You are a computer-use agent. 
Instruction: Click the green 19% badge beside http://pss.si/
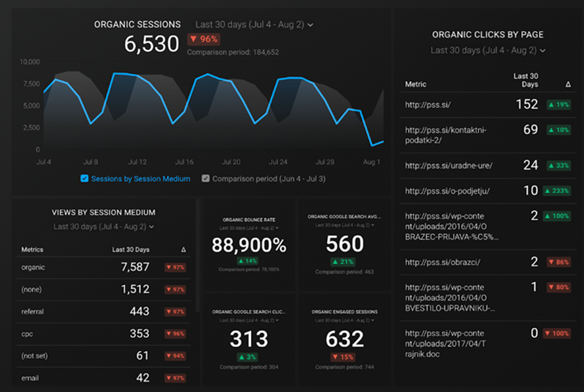point(558,104)
